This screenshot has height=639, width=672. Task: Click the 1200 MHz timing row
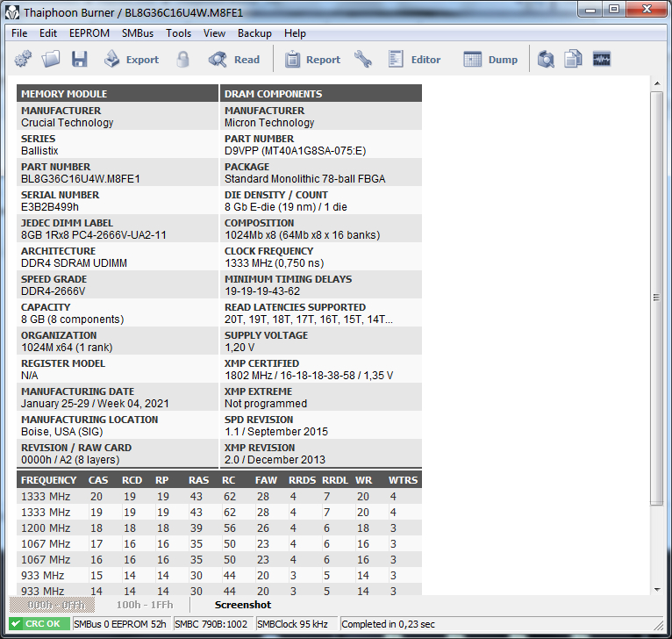(219, 528)
